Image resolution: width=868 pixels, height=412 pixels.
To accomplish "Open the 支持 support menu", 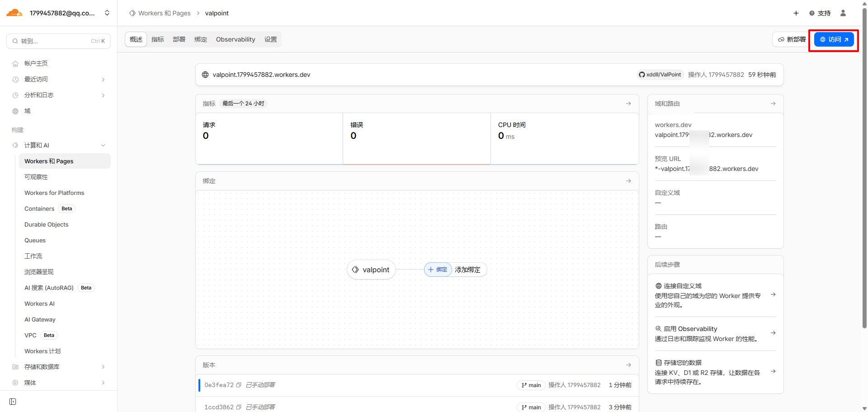I will click(820, 13).
